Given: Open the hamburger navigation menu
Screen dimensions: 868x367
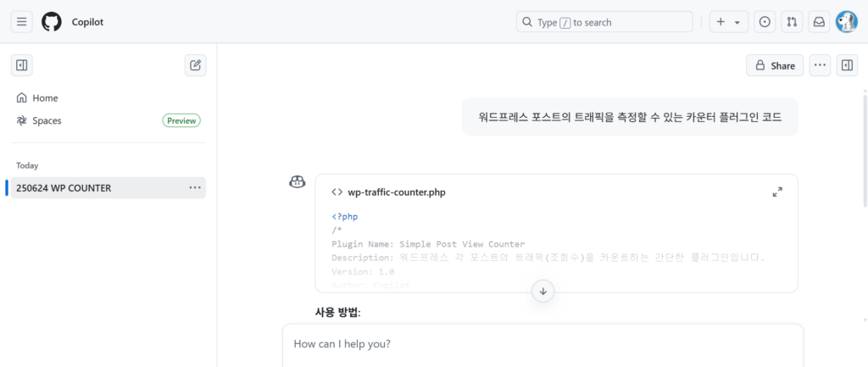Looking at the screenshot, I should (21, 21).
